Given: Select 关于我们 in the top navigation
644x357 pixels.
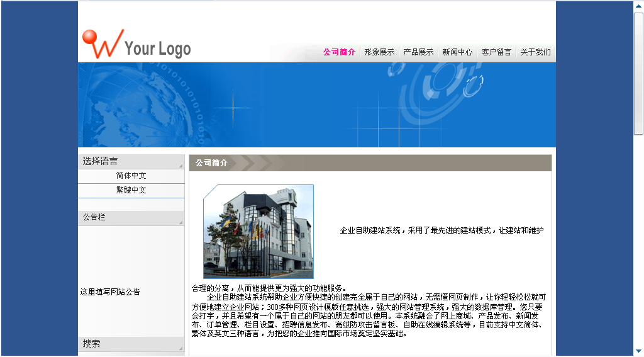Looking at the screenshot, I should tap(535, 52).
